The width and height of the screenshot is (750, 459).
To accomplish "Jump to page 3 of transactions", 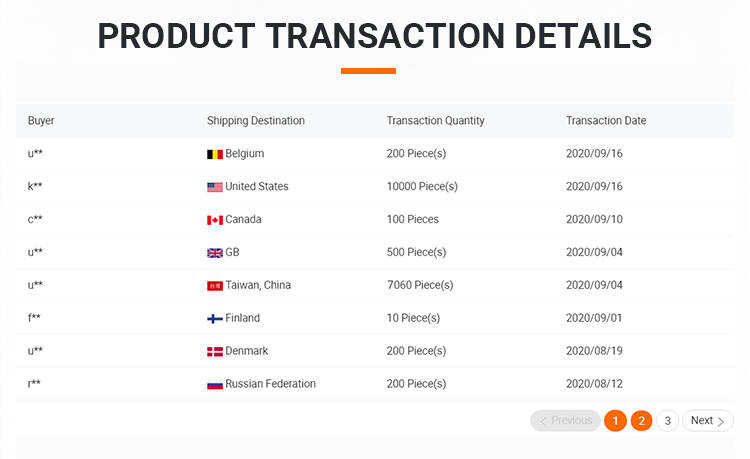I will tap(667, 421).
